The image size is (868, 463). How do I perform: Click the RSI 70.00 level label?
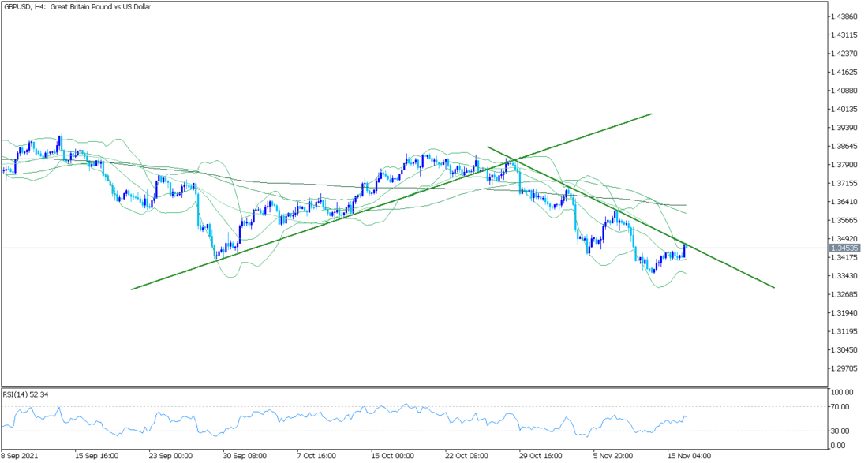pos(840,406)
